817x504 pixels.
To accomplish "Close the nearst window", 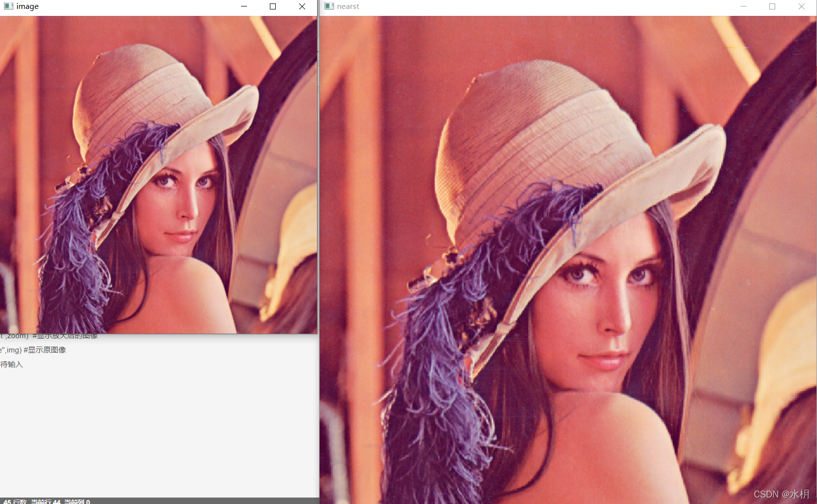I will (x=802, y=6).
